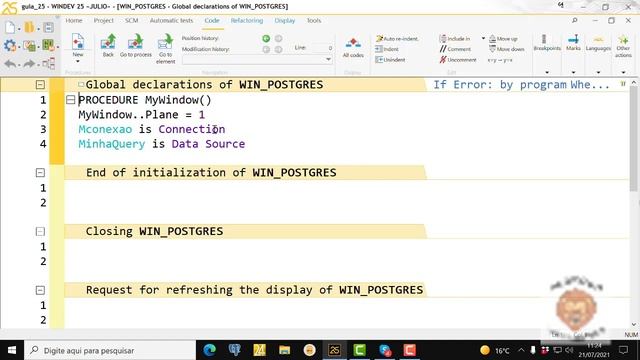
Task: Click the redo arrow icon
Action: (x=29, y=64)
